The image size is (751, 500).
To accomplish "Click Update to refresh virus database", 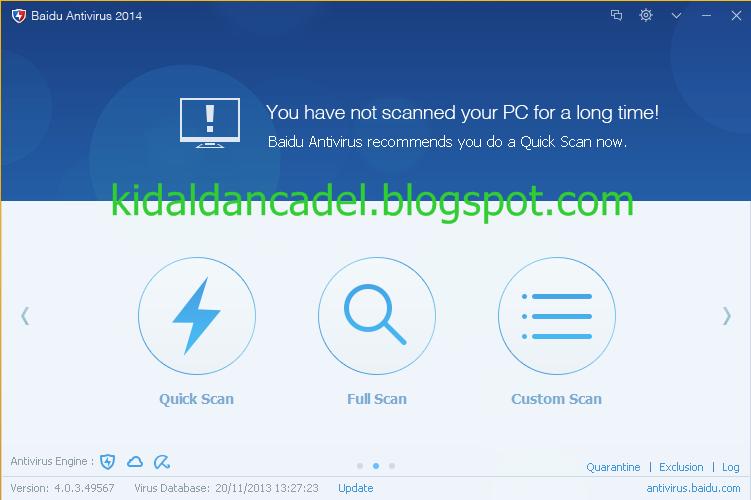I will pyautogui.click(x=355, y=488).
